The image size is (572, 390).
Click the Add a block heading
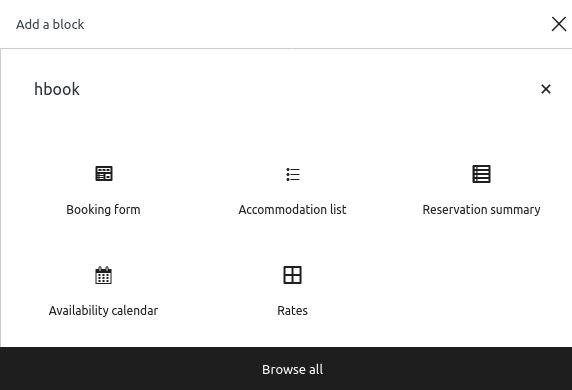pos(50,24)
